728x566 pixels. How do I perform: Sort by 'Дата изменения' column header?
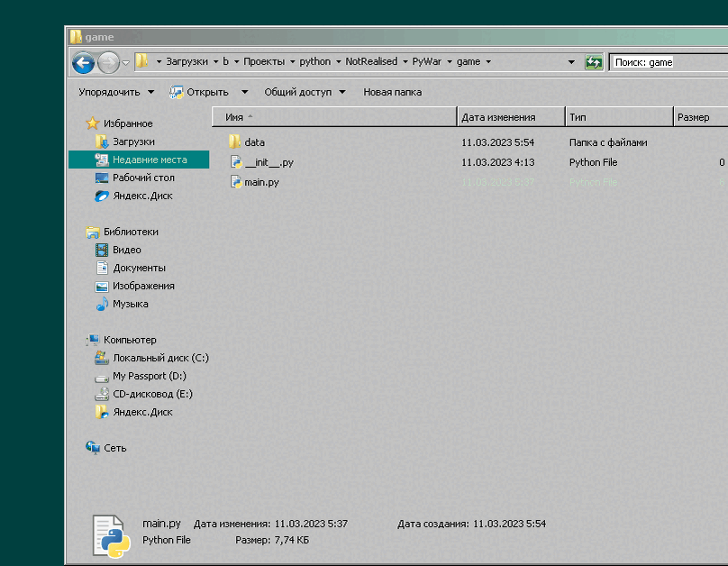click(x=511, y=117)
